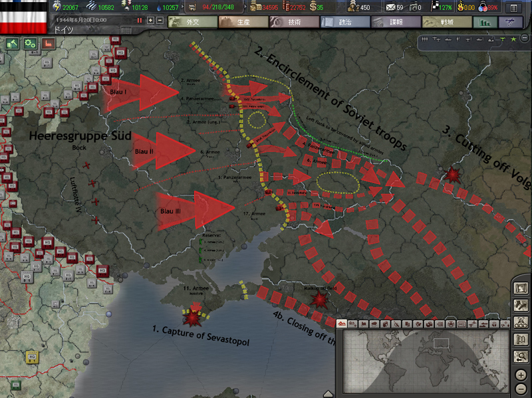532x398 pixels.
Task: Click the green gears icon under the flag
Action: (x=30, y=44)
